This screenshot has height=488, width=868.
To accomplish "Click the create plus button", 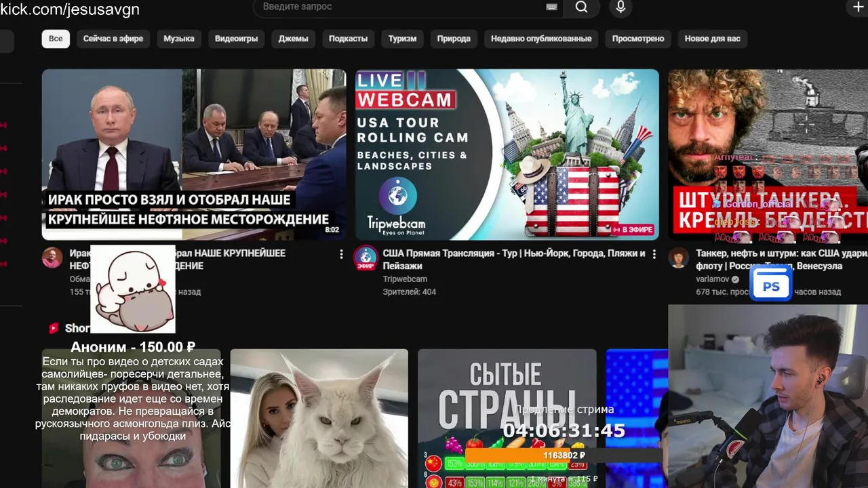I will tap(858, 7).
